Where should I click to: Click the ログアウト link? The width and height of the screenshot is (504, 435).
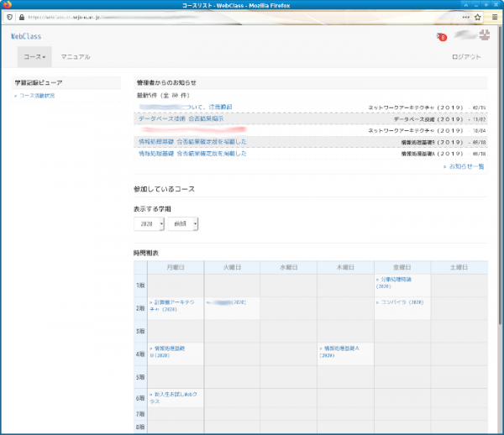coord(466,57)
